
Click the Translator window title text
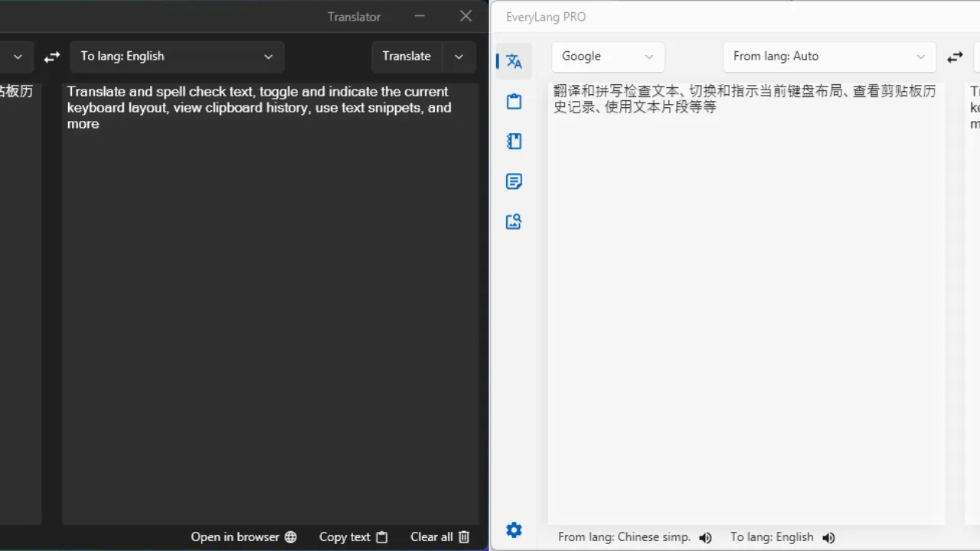click(354, 17)
